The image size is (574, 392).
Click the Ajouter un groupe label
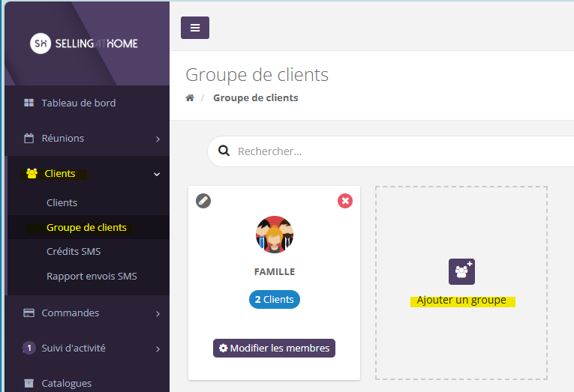tap(461, 301)
